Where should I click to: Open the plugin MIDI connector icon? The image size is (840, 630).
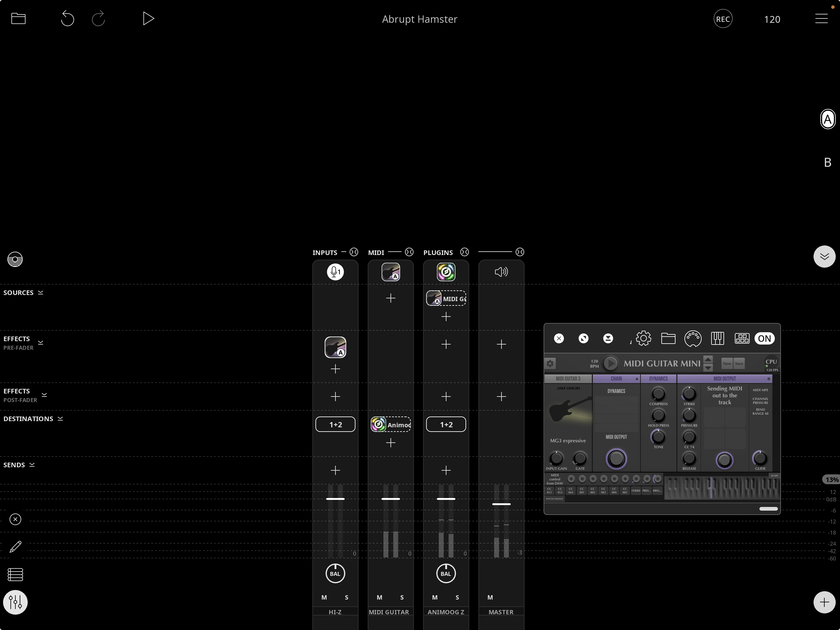(x=693, y=338)
